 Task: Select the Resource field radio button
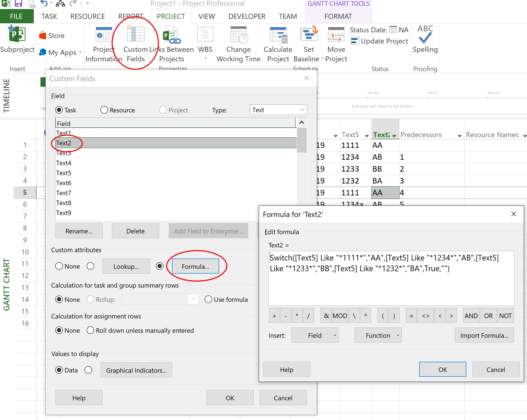pos(104,110)
